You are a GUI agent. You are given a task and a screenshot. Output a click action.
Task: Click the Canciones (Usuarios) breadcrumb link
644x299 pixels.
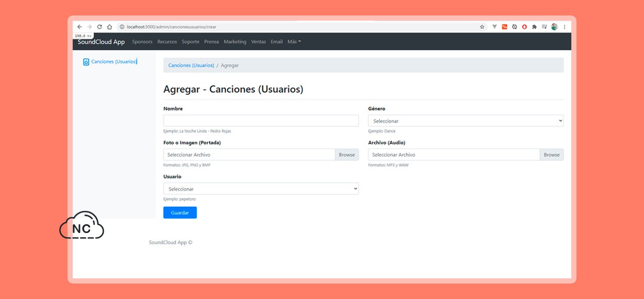pos(191,65)
